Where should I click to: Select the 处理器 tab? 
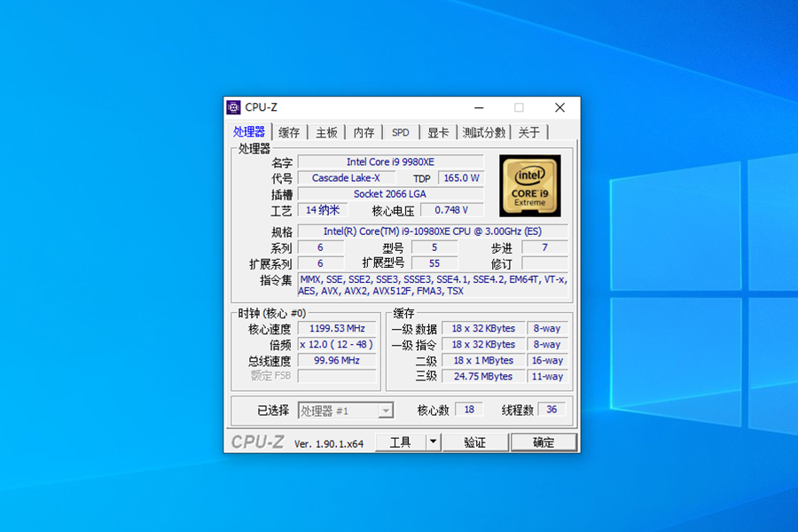point(249,131)
